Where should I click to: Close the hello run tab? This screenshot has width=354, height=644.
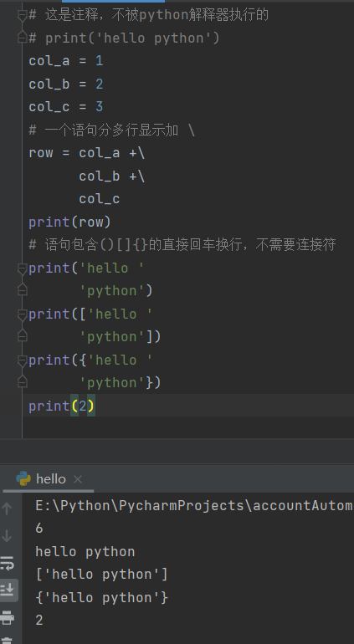click(x=78, y=479)
